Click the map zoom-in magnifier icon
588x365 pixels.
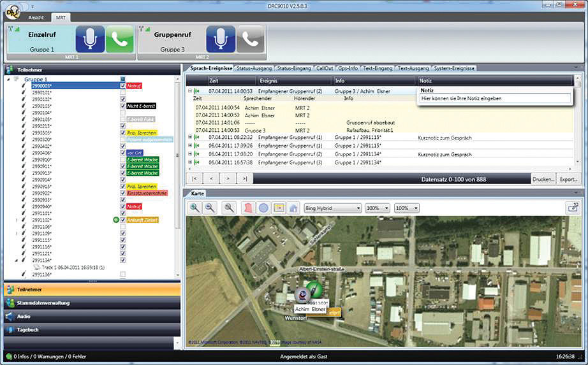[x=195, y=208]
